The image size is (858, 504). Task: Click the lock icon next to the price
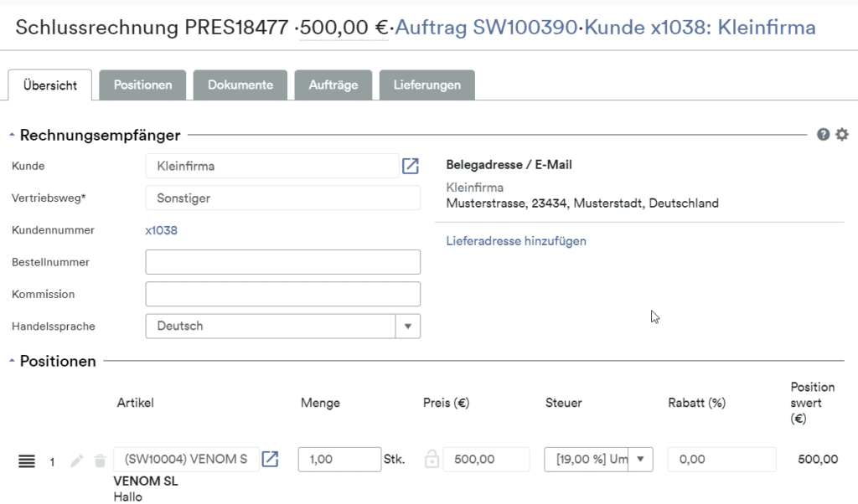[432, 459]
